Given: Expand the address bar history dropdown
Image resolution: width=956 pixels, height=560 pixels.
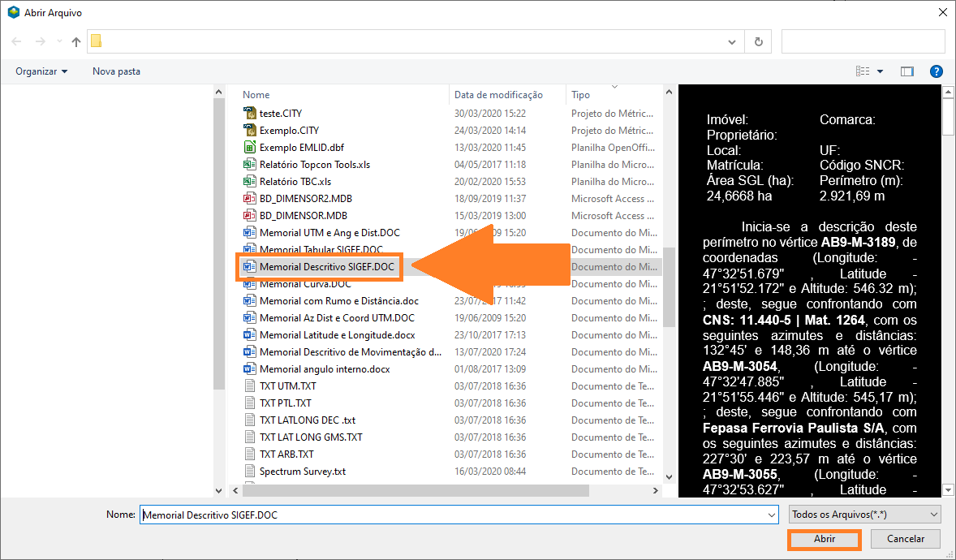Looking at the screenshot, I should 733,41.
